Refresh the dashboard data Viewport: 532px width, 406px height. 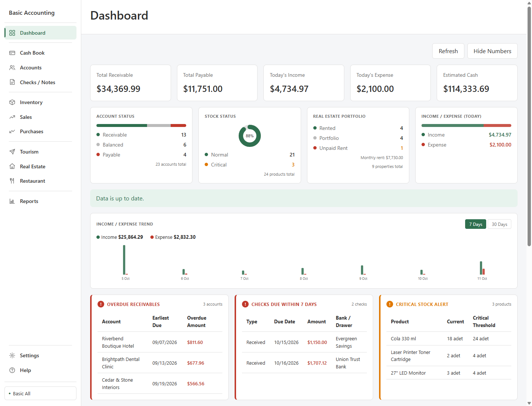[x=448, y=51]
